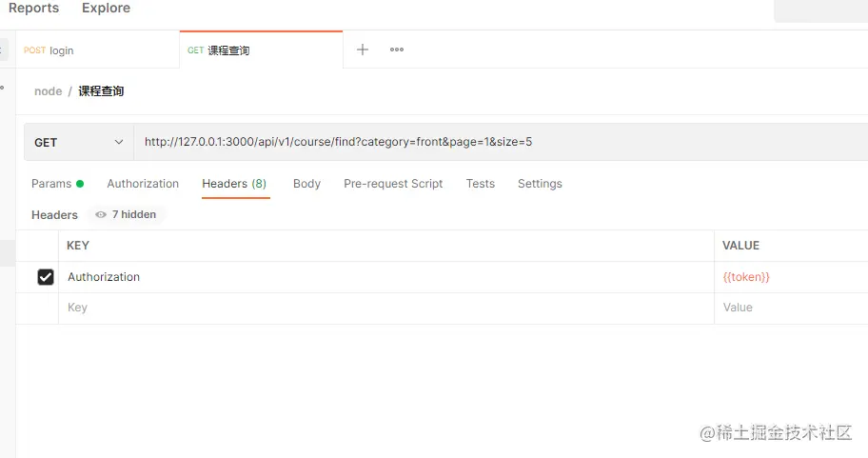Click the {{token}} value cell
The width and height of the screenshot is (868, 458).
click(x=791, y=277)
